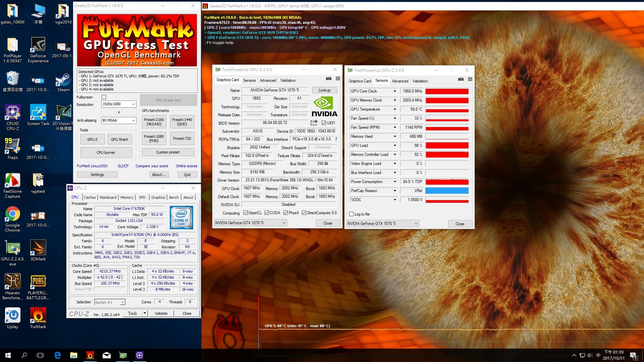Expand the GPU Core Clock sensor dropdown
This screenshot has height=362, width=644.
395,91
